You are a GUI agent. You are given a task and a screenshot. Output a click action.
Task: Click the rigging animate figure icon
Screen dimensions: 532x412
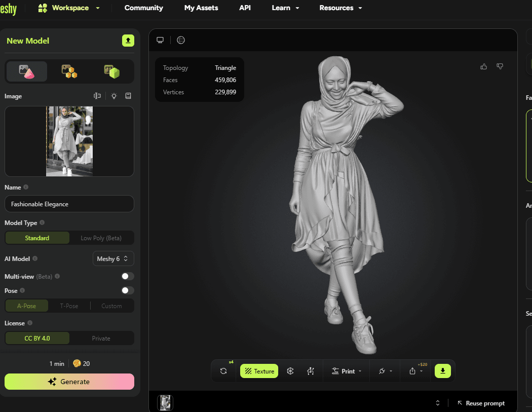(x=311, y=371)
